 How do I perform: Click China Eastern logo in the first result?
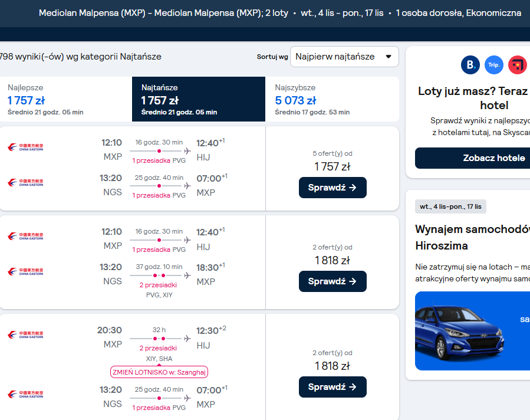pos(26,147)
